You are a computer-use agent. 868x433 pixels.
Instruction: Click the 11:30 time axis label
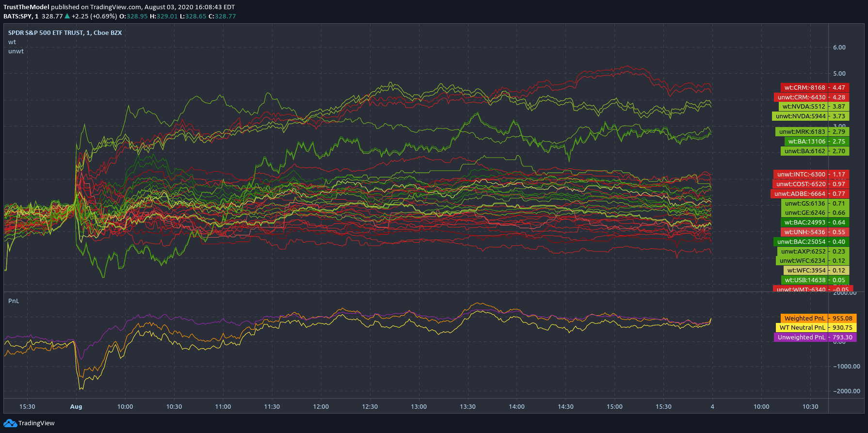(x=272, y=407)
